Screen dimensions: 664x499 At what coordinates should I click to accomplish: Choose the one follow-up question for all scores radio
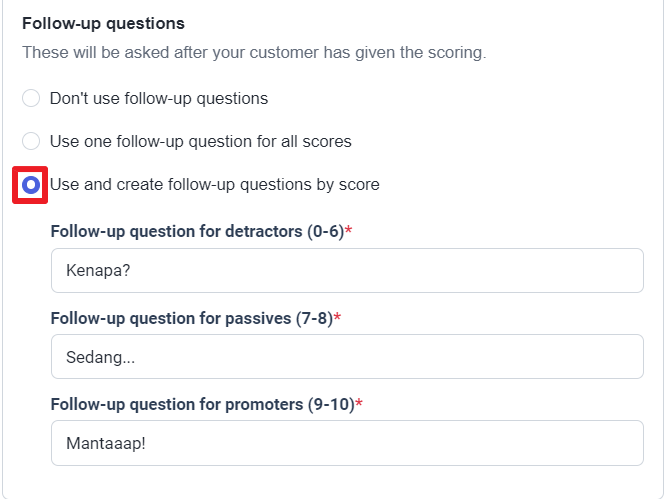(31, 141)
